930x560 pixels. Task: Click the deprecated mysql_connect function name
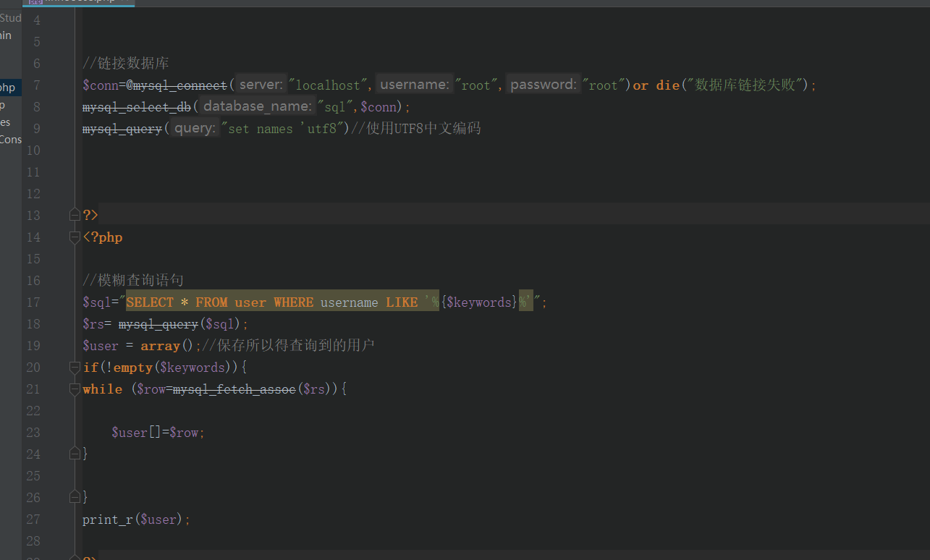(x=180, y=85)
